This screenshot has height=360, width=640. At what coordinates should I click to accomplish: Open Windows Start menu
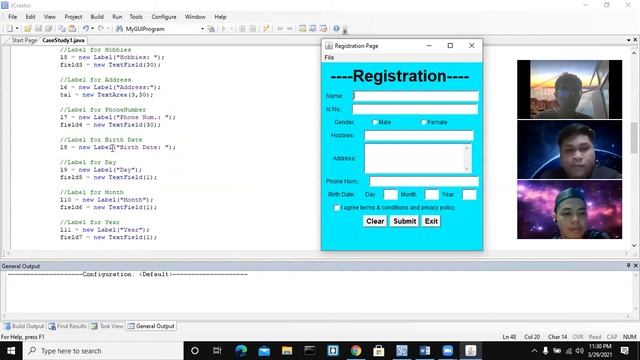point(11,351)
